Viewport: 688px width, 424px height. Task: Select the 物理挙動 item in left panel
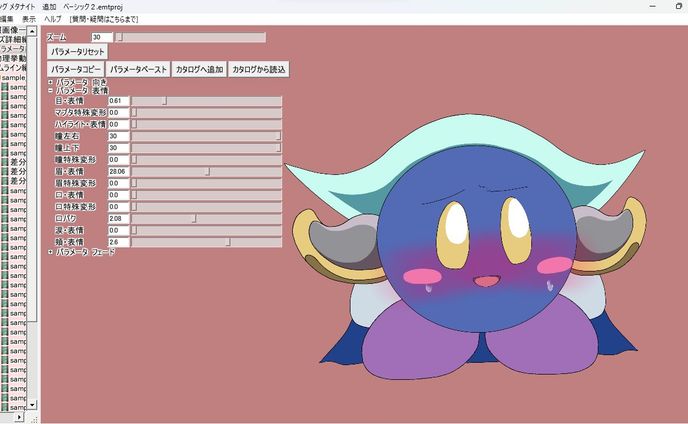coord(13,58)
